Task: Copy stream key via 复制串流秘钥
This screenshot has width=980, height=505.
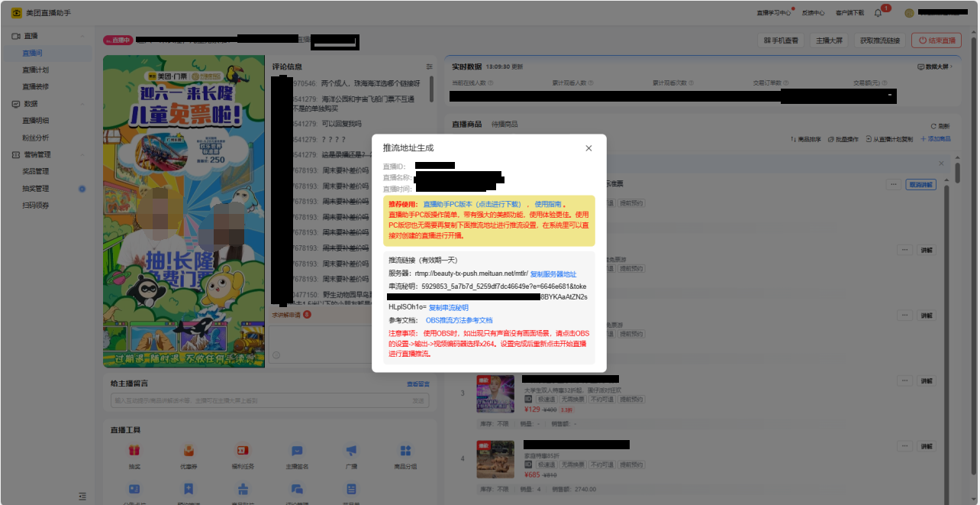Action: point(448,307)
